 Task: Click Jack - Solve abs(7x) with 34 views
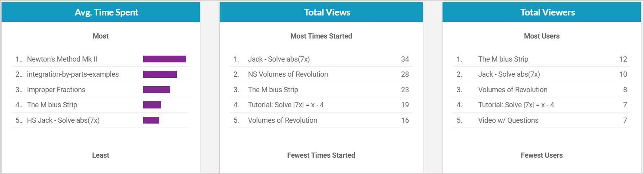click(x=278, y=59)
